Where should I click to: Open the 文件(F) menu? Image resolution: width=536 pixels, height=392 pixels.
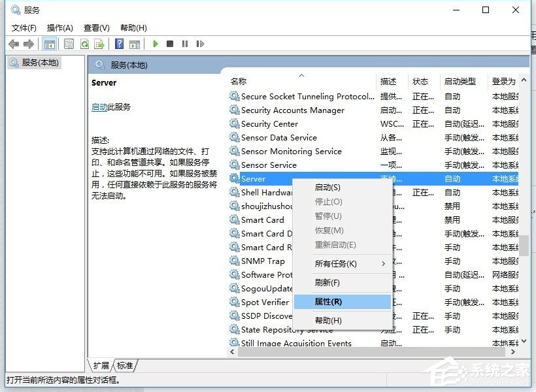(24, 27)
